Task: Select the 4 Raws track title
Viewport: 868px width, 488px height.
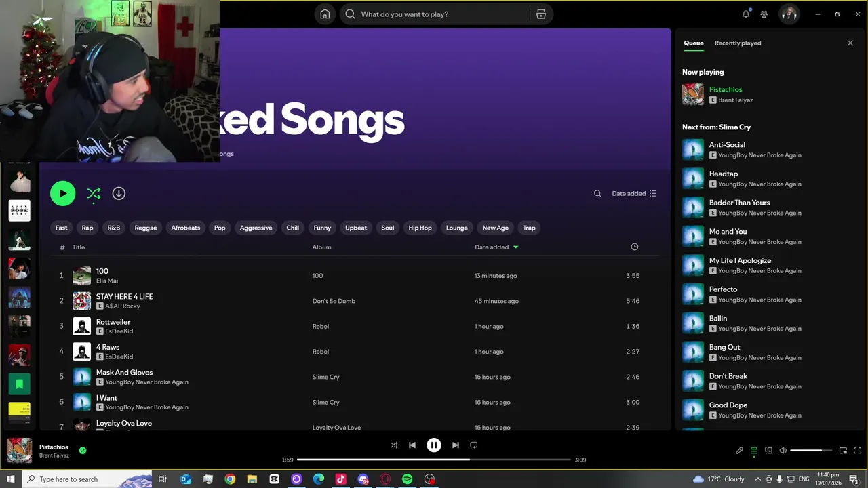Action: tap(108, 347)
